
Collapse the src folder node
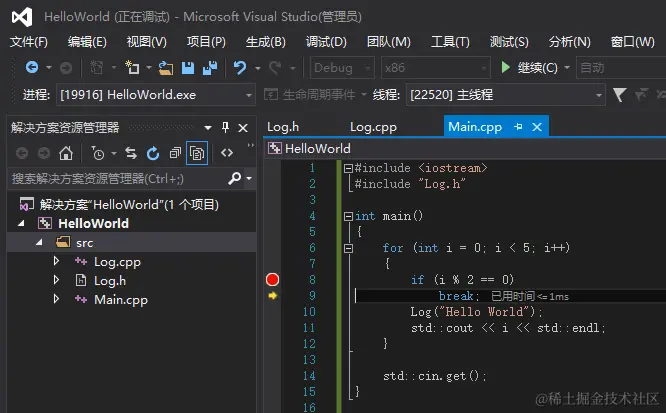(x=40, y=242)
